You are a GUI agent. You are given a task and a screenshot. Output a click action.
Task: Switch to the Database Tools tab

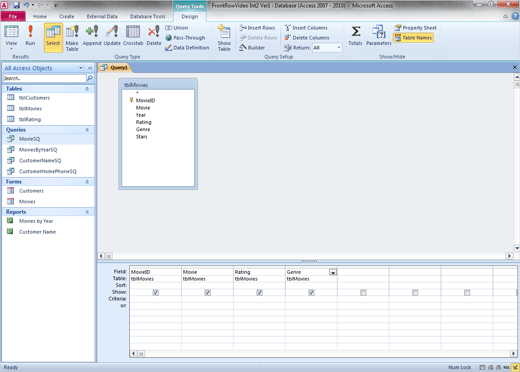pyautogui.click(x=147, y=16)
